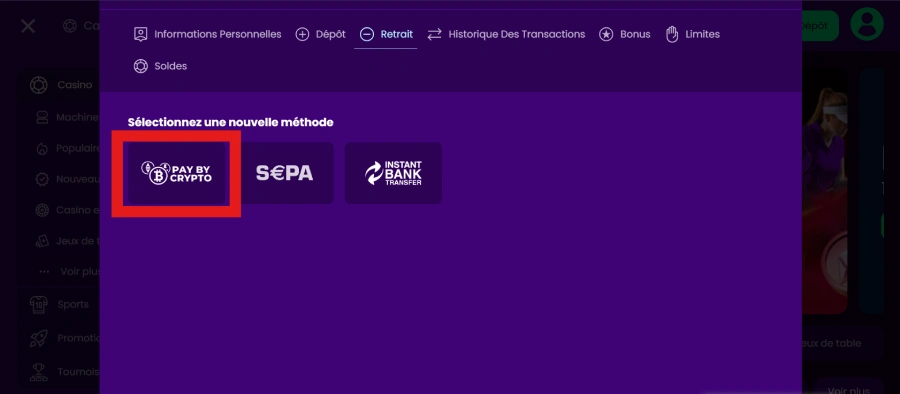
Task: Click the hand icon beside Limites
Action: coord(672,34)
